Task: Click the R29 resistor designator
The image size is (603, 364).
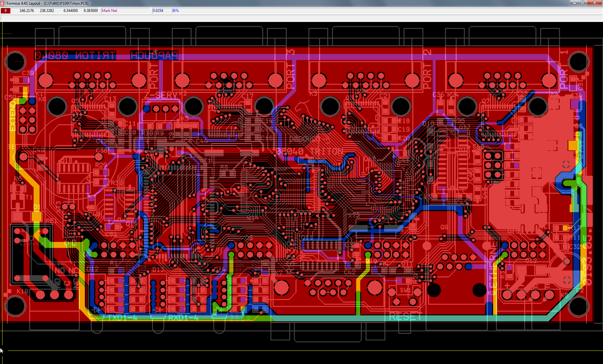Action: [x=101, y=165]
